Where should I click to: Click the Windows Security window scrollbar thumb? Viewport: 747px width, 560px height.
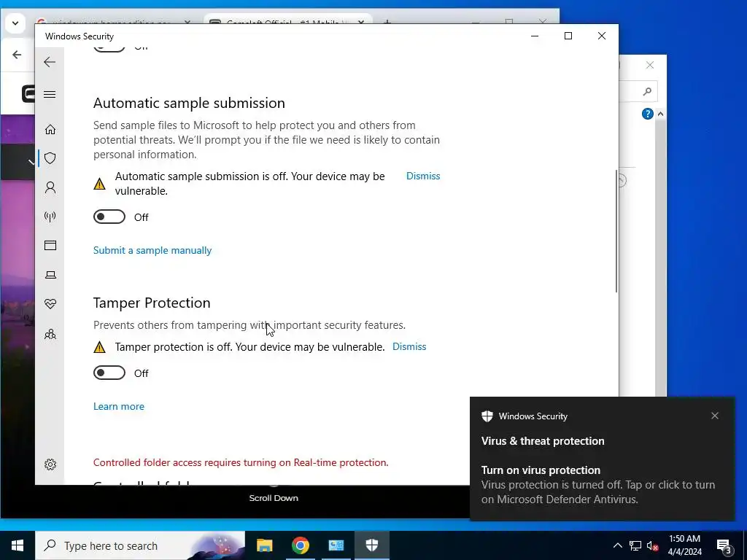(x=616, y=231)
